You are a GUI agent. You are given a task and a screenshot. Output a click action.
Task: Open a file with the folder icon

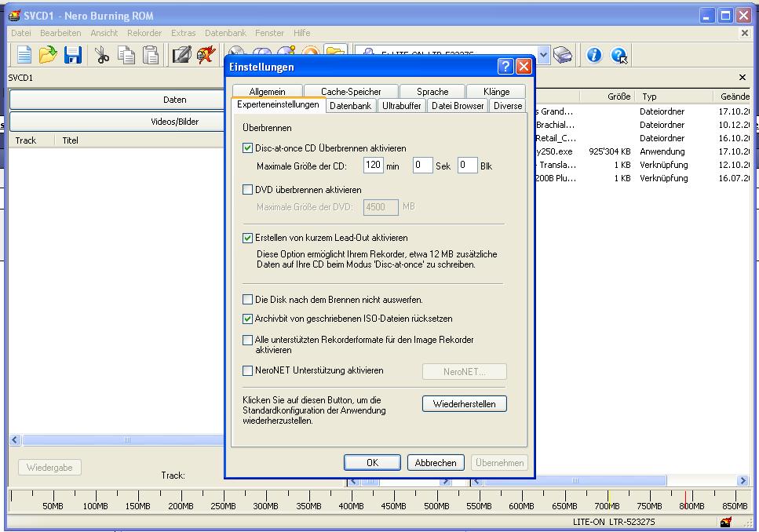click(x=49, y=55)
